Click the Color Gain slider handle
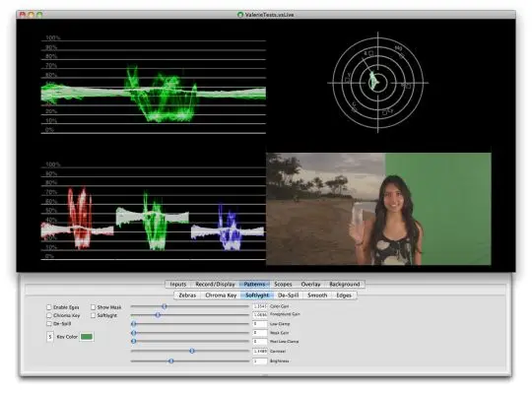Image resolution: width=532 pixels, height=393 pixels. [x=165, y=306]
